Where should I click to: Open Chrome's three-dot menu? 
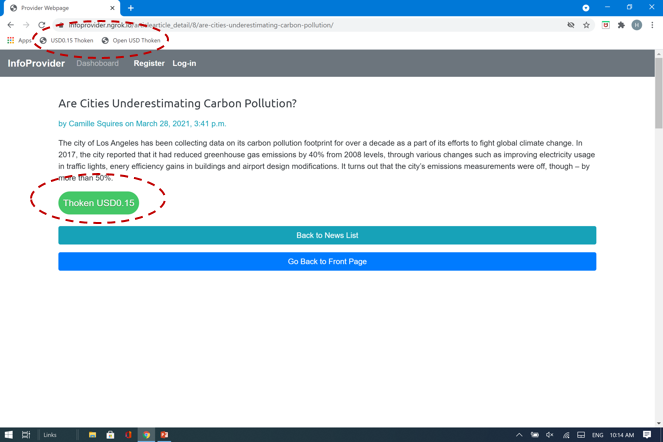[652, 25]
